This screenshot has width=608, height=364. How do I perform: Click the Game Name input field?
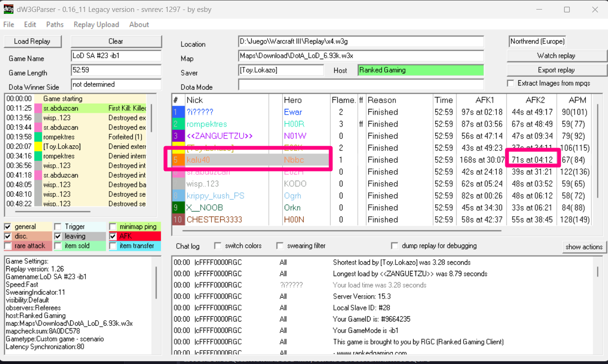[116, 56]
